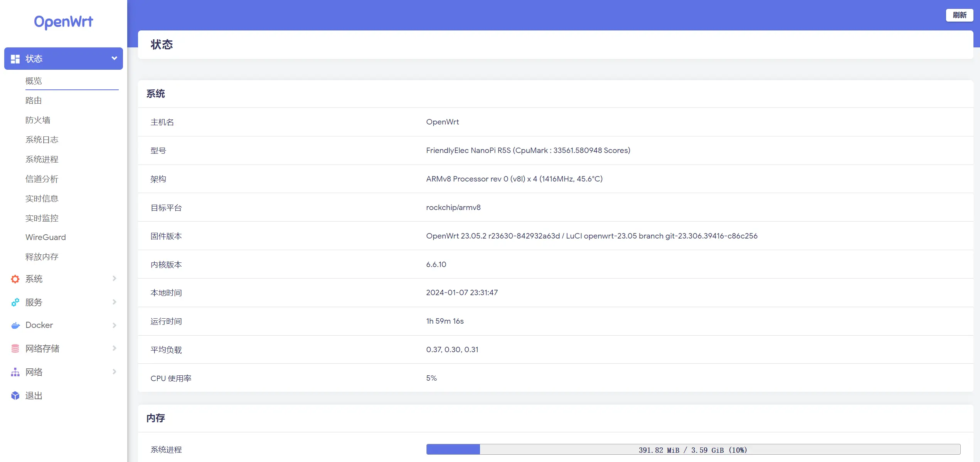Open the WireGuard status page
This screenshot has width=980, height=462.
pyautogui.click(x=45, y=237)
